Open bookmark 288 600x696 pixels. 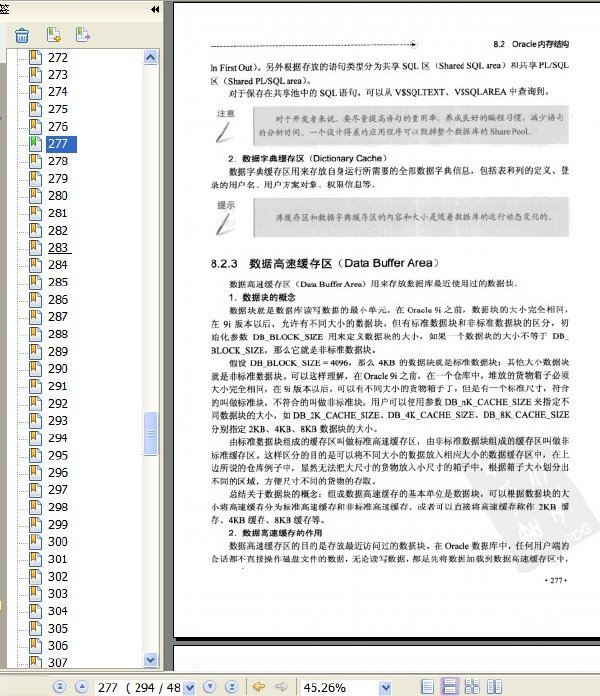(58, 334)
